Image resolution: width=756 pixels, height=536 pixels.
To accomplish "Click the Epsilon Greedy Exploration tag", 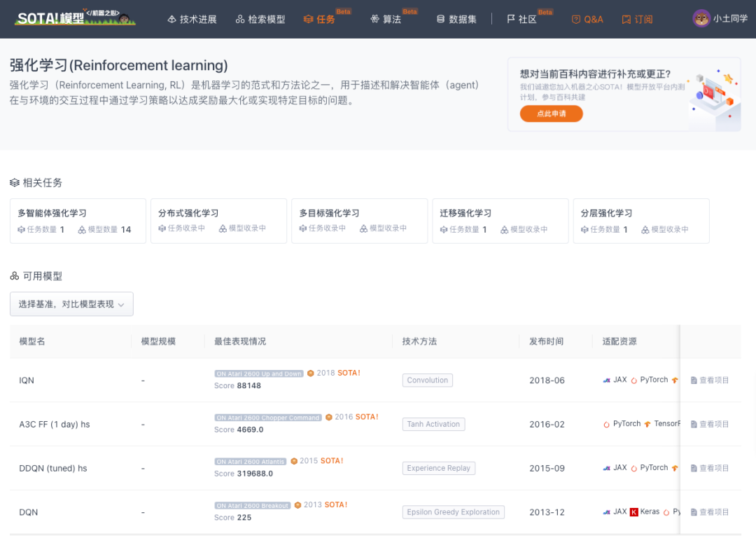I will (x=453, y=512).
